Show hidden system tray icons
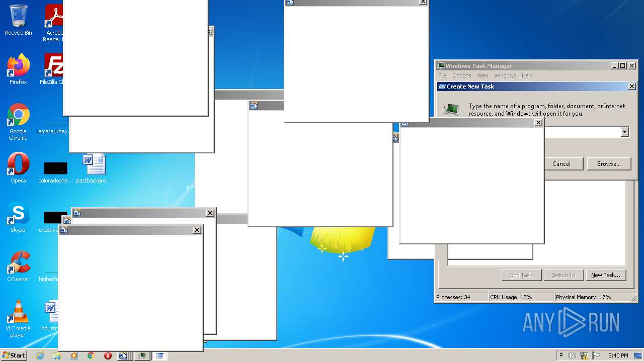 (x=561, y=355)
